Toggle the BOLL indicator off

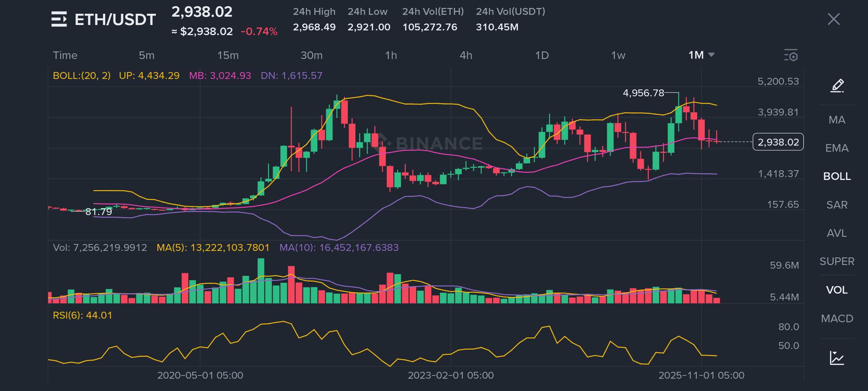click(837, 176)
